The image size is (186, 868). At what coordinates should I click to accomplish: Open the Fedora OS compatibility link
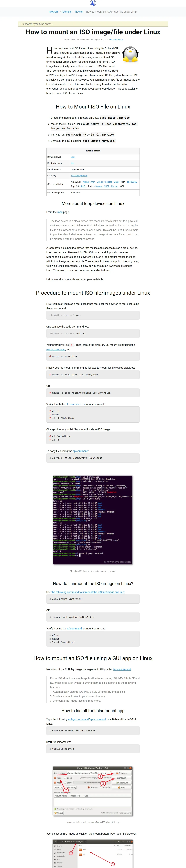(x=109, y=182)
